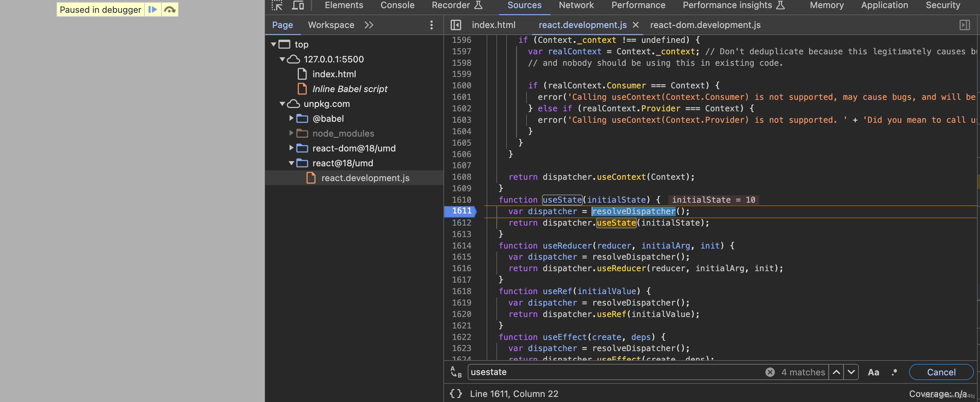This screenshot has width=980, height=402.
Task: Jump to next search match arrow
Action: coord(851,372)
